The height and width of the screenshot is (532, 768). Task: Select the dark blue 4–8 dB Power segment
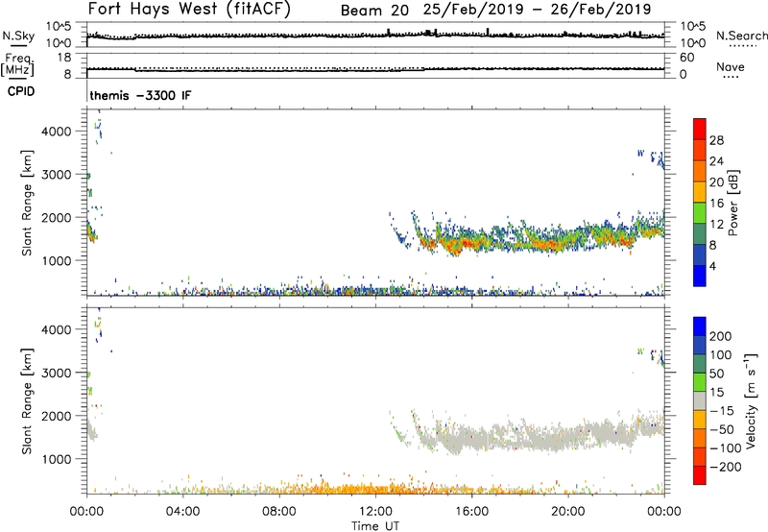coord(700,255)
